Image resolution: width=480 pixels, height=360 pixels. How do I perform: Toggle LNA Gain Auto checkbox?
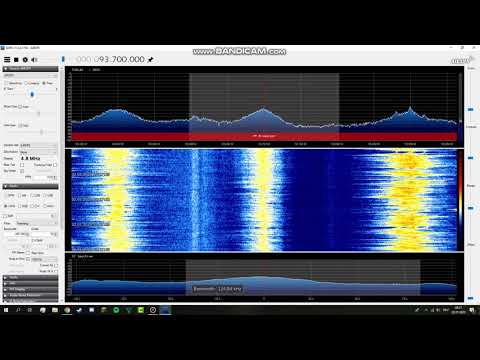point(20,125)
